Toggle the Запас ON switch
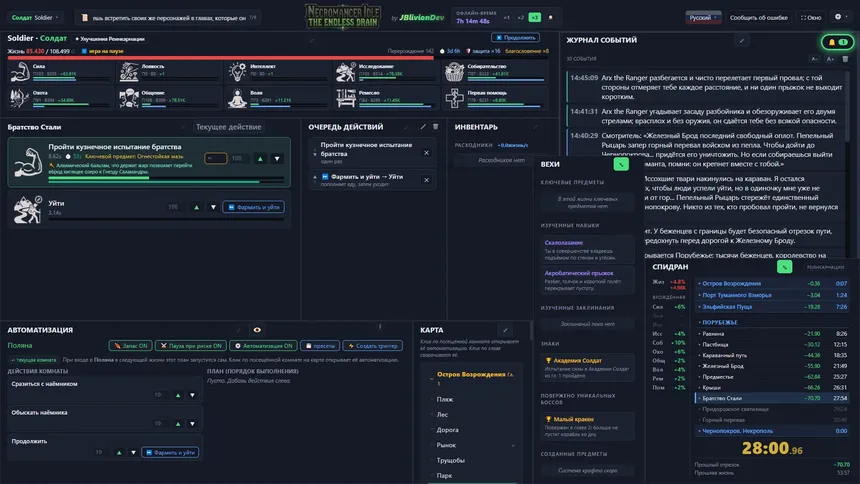This screenshot has width=860, height=484. click(131, 346)
